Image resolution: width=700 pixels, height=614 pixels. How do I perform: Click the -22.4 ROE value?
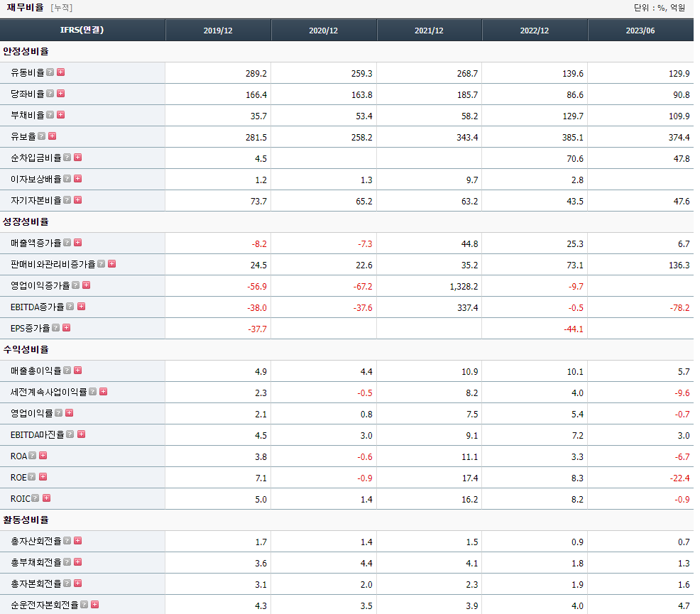(679, 478)
